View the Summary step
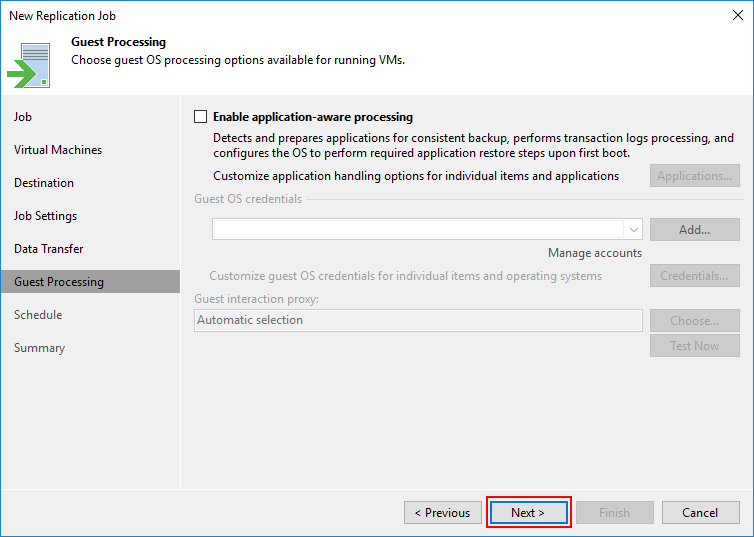Viewport: 754px width, 537px height. point(39,348)
